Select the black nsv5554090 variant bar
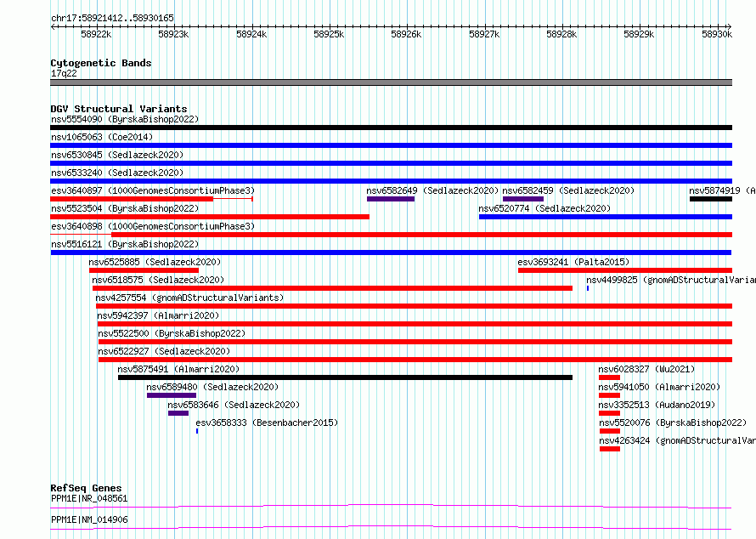 391,128
